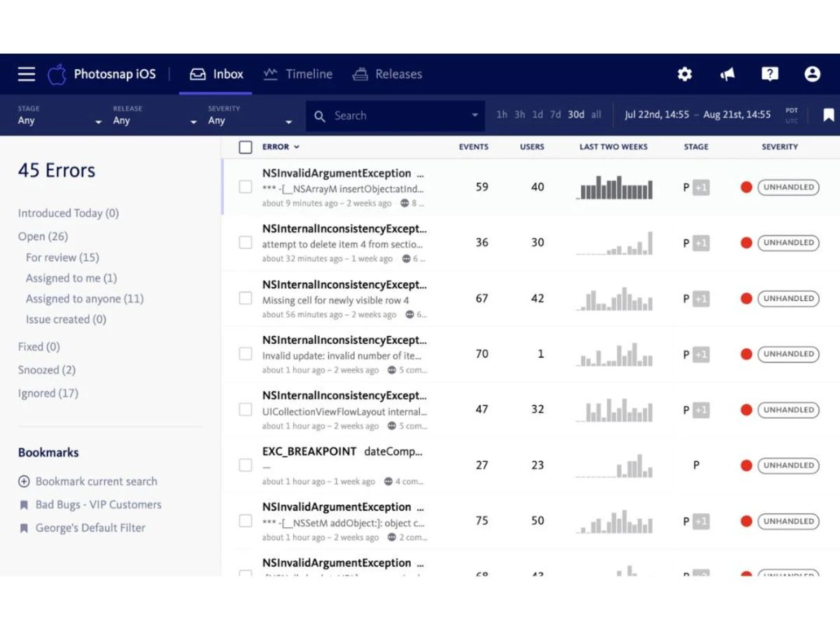Switch to the Inbox tab
The image size is (840, 630).
coord(217,74)
